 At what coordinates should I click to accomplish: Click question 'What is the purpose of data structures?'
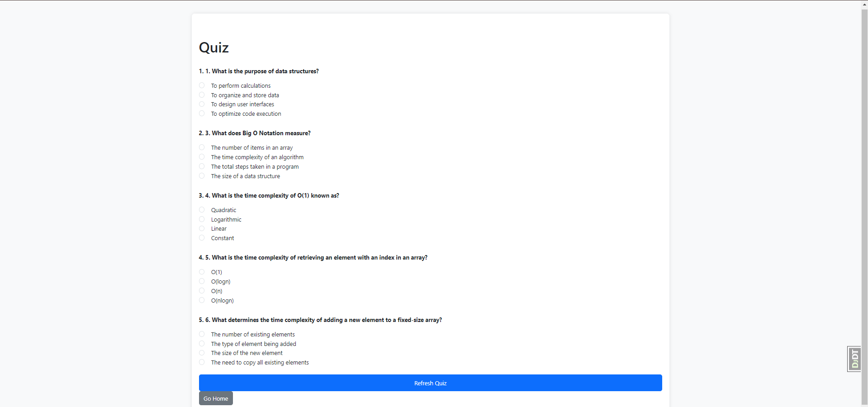tap(259, 71)
